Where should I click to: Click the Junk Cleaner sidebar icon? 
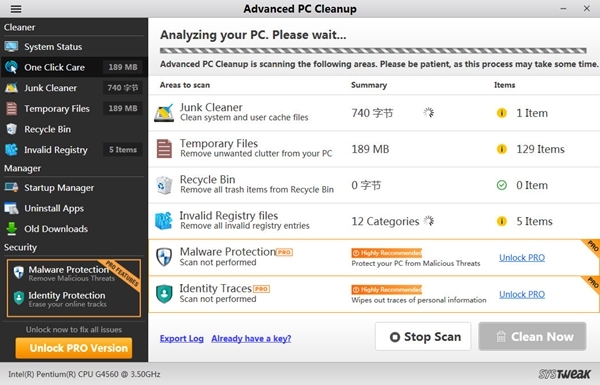pyautogui.click(x=11, y=88)
